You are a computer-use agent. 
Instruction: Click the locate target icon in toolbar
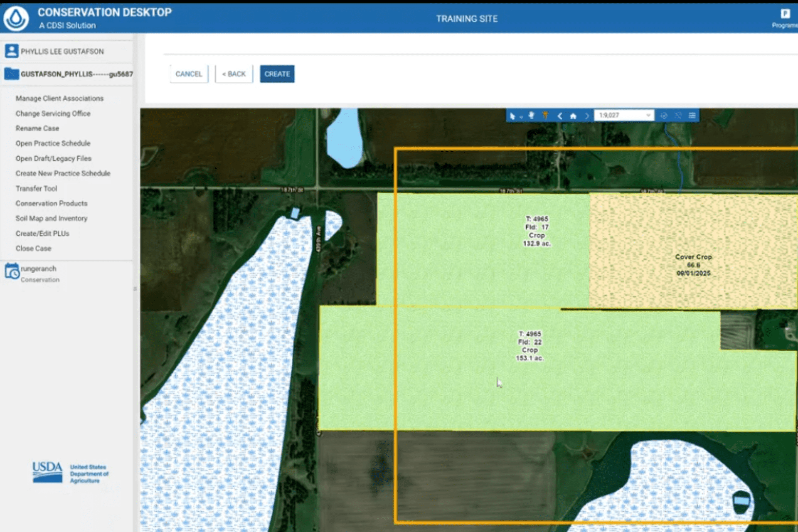click(664, 116)
